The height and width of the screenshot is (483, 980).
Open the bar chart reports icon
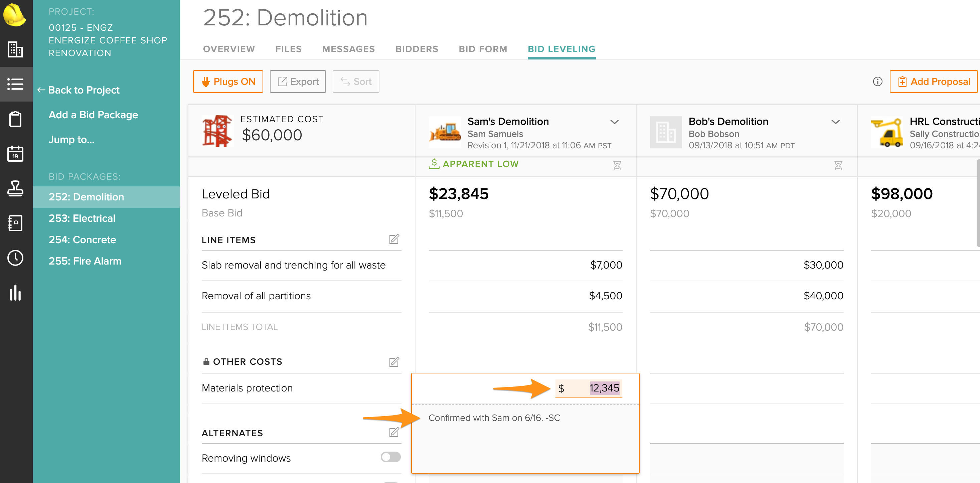click(x=15, y=293)
